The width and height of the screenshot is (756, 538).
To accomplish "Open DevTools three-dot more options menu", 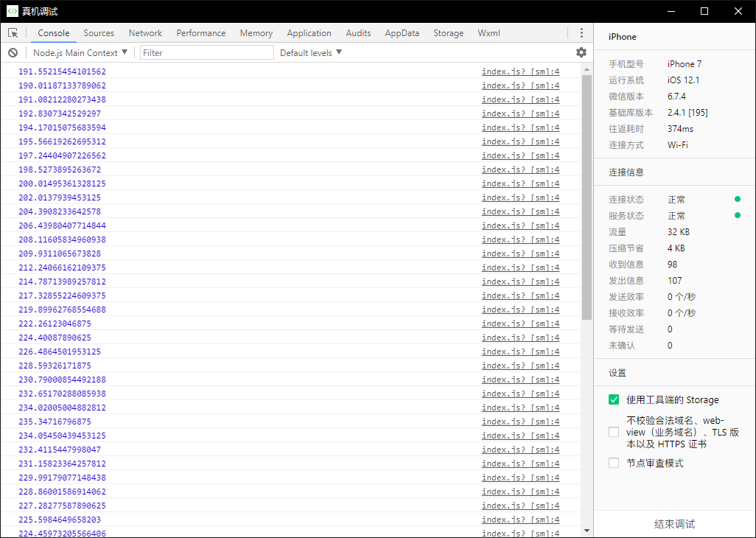I will click(x=581, y=33).
